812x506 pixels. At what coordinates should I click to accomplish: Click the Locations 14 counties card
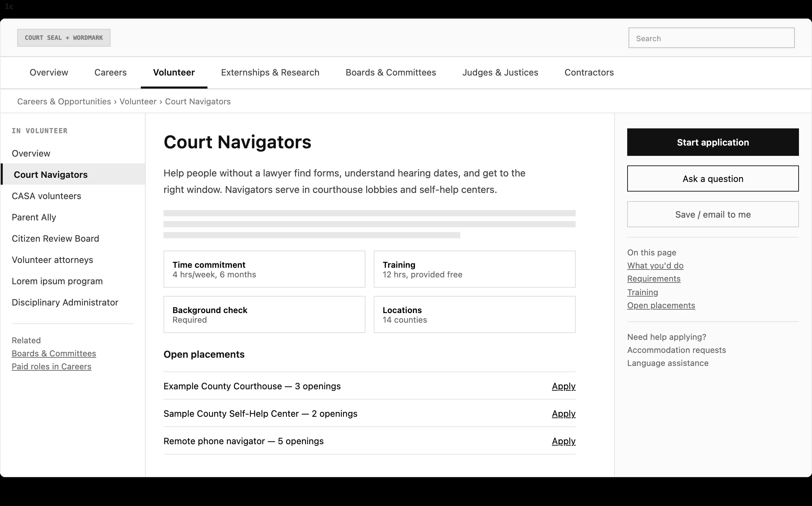pos(474,314)
